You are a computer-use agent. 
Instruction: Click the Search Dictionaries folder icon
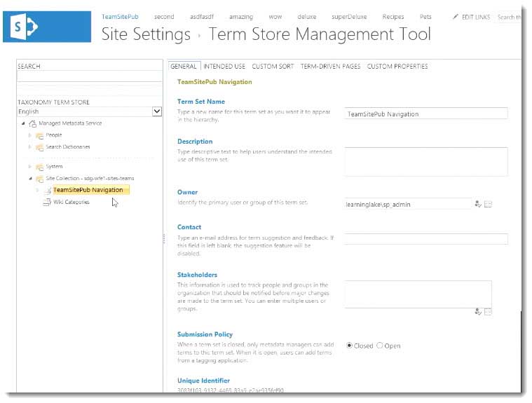click(x=40, y=147)
